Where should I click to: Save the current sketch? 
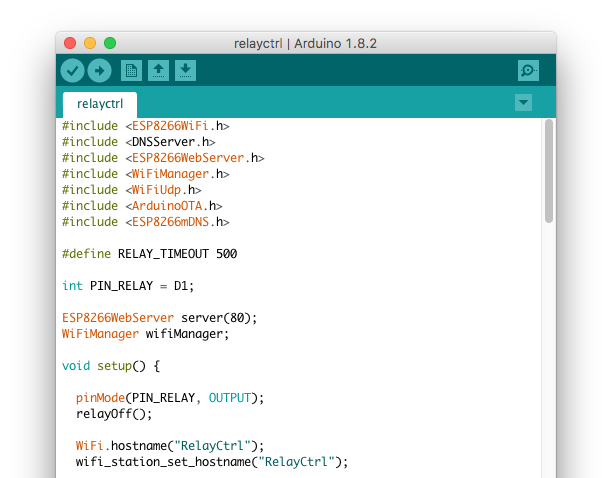185,71
